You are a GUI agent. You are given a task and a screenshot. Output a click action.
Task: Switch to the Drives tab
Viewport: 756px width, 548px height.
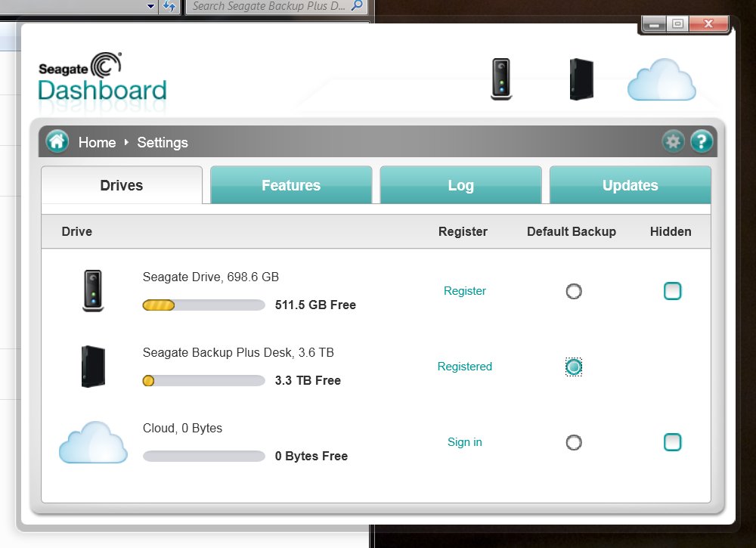(x=122, y=185)
